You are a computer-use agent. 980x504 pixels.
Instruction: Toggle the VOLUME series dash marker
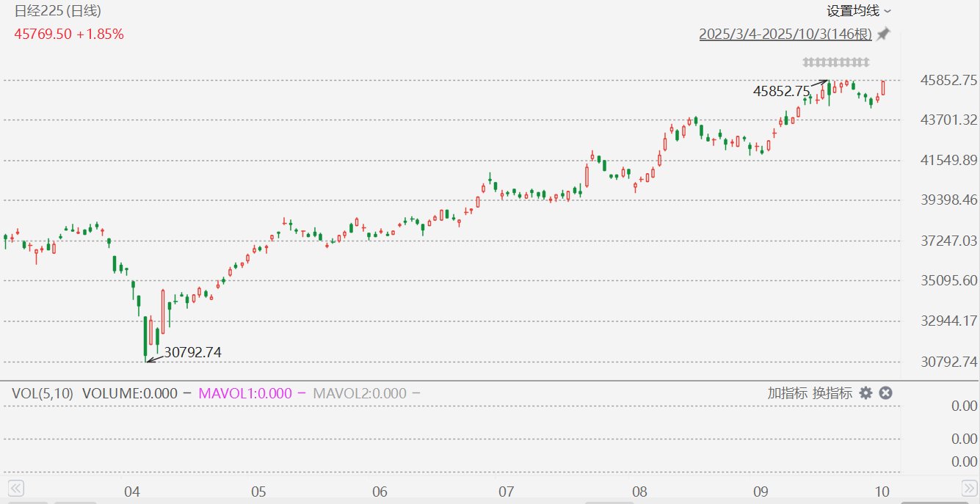(186, 393)
